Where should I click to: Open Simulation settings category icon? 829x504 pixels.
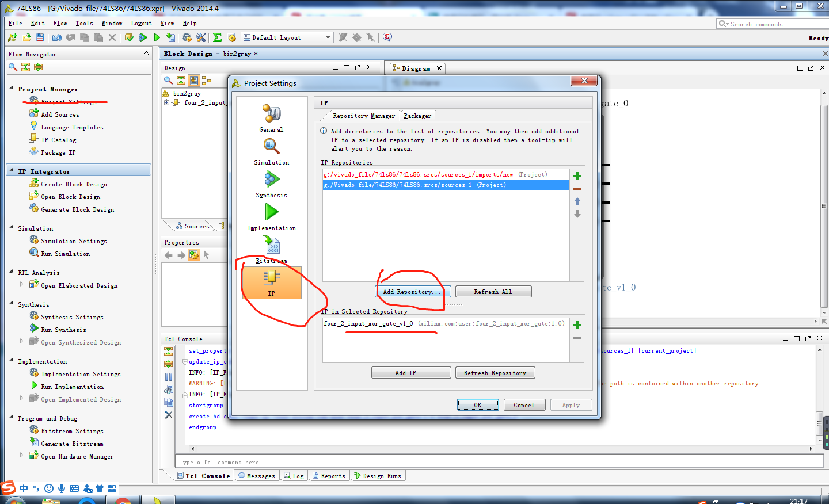pyautogui.click(x=272, y=151)
